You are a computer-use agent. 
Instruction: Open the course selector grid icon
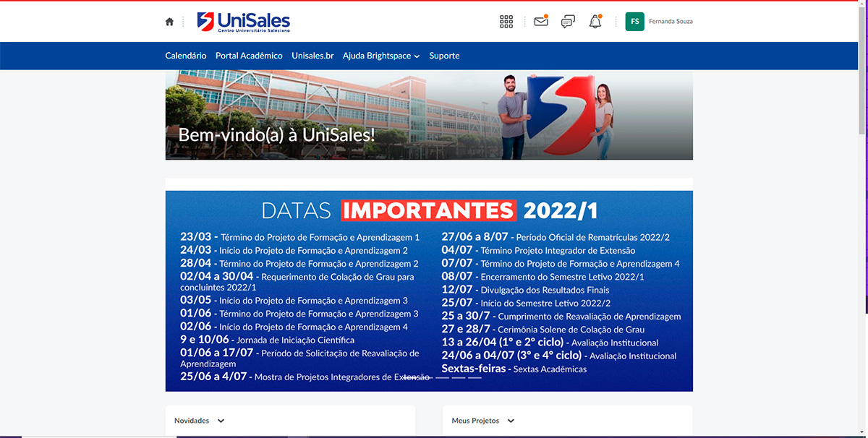[506, 22]
